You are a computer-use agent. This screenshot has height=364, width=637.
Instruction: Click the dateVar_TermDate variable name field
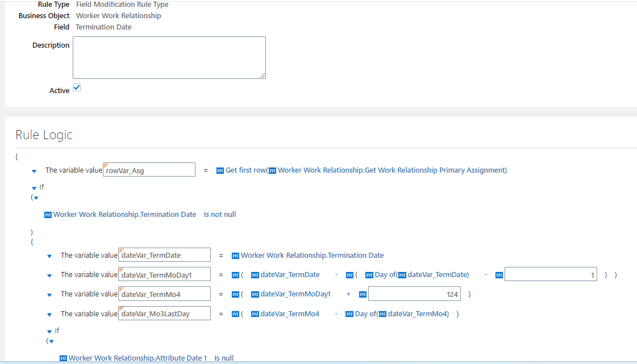point(164,255)
